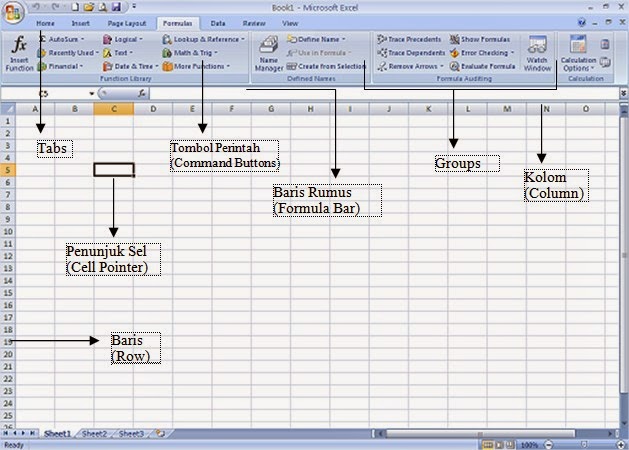Click the 100% zoom level button
629x450 pixels.
529,445
